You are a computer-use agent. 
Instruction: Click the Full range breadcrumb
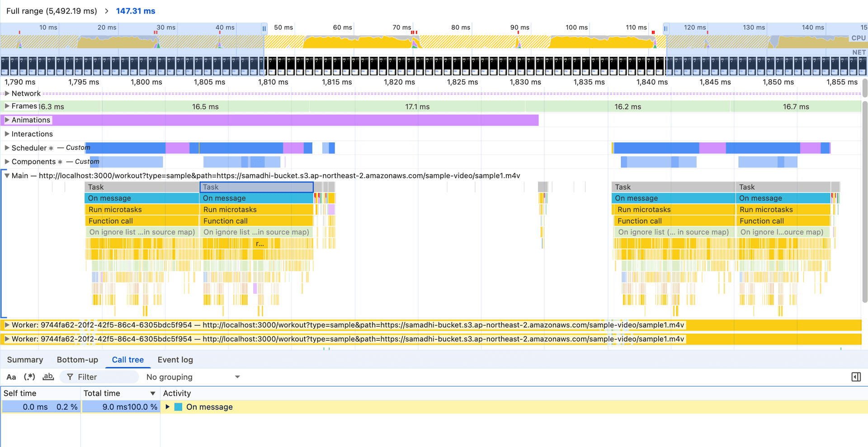tap(52, 11)
